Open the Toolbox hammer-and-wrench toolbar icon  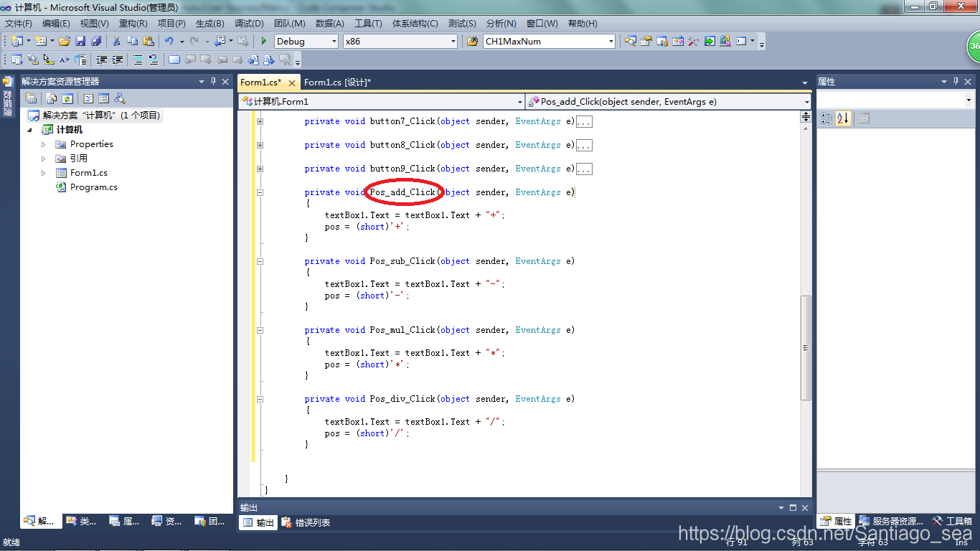click(x=694, y=42)
